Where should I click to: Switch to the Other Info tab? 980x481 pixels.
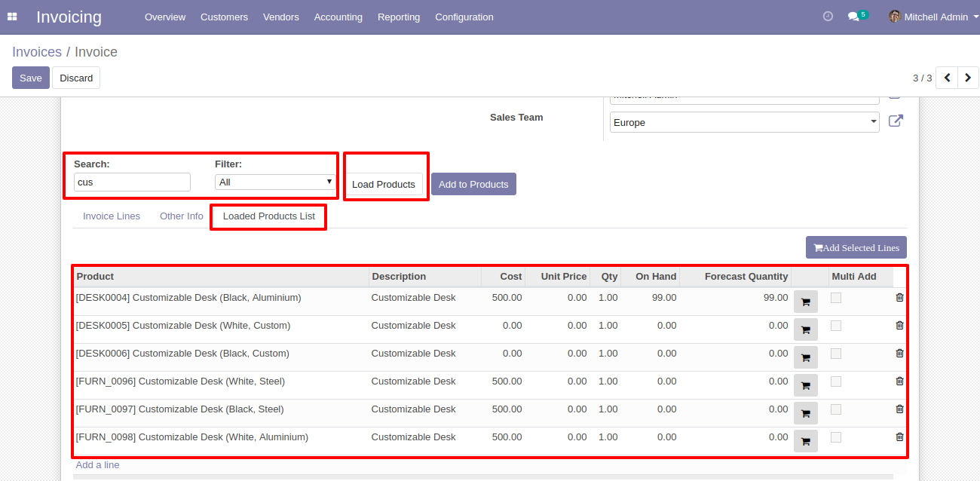point(182,216)
